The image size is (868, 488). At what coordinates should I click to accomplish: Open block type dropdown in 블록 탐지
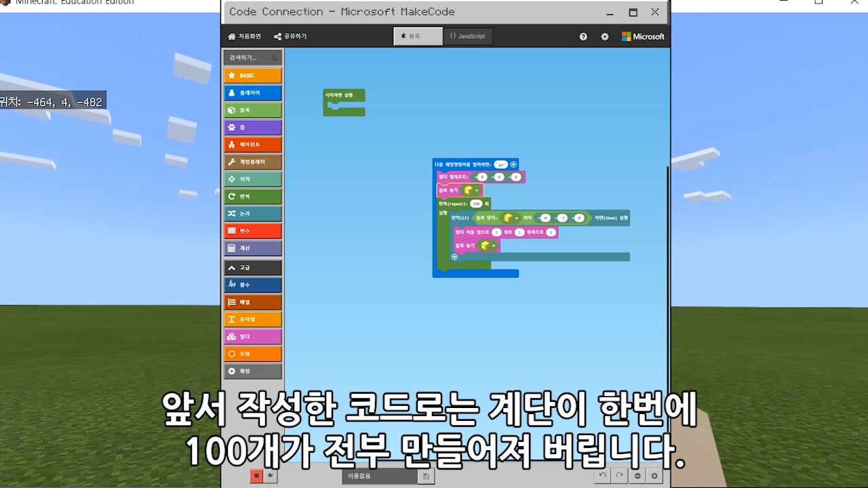pos(511,218)
